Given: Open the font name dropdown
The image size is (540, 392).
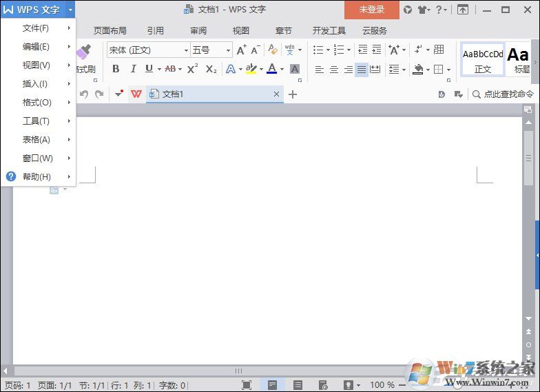Looking at the screenshot, I should [x=186, y=50].
